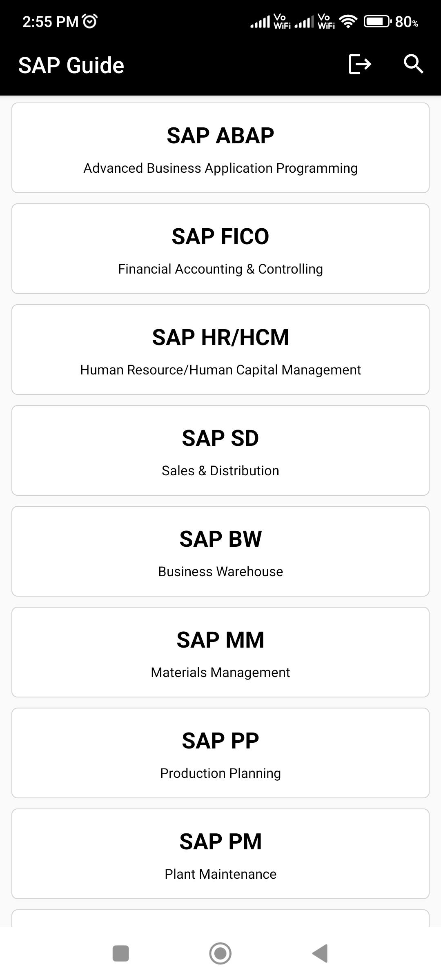Select the SAP FICO card
441x980 pixels.
click(x=220, y=248)
